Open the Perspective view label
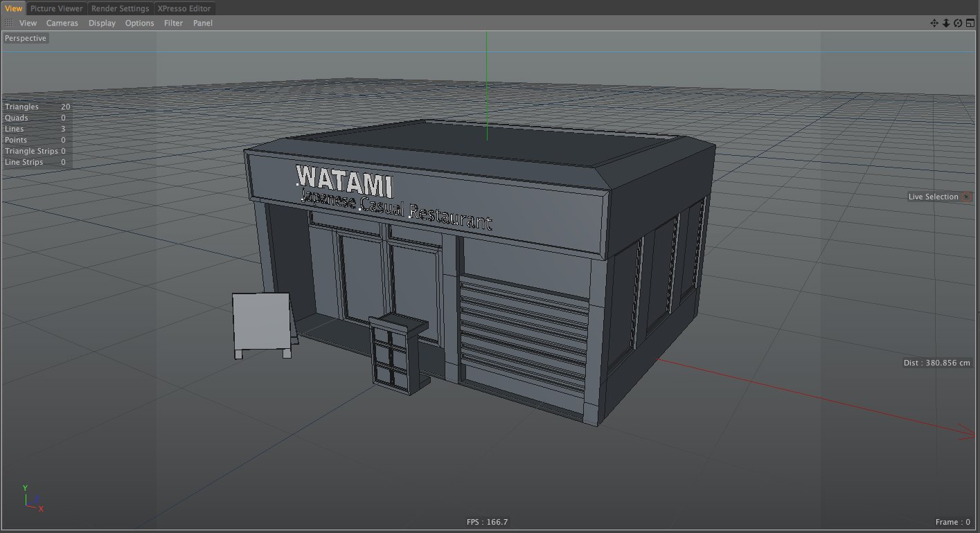 (x=25, y=38)
